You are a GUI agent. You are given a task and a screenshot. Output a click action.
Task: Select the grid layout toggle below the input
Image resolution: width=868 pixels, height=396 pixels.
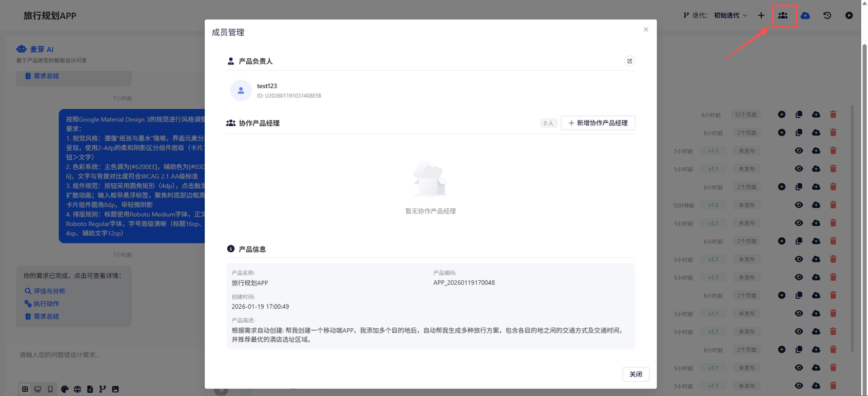(25, 389)
